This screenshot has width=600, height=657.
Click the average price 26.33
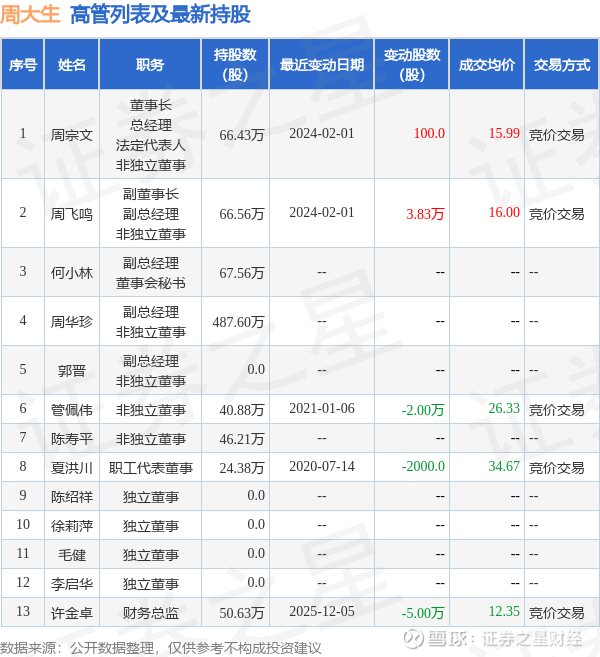504,408
